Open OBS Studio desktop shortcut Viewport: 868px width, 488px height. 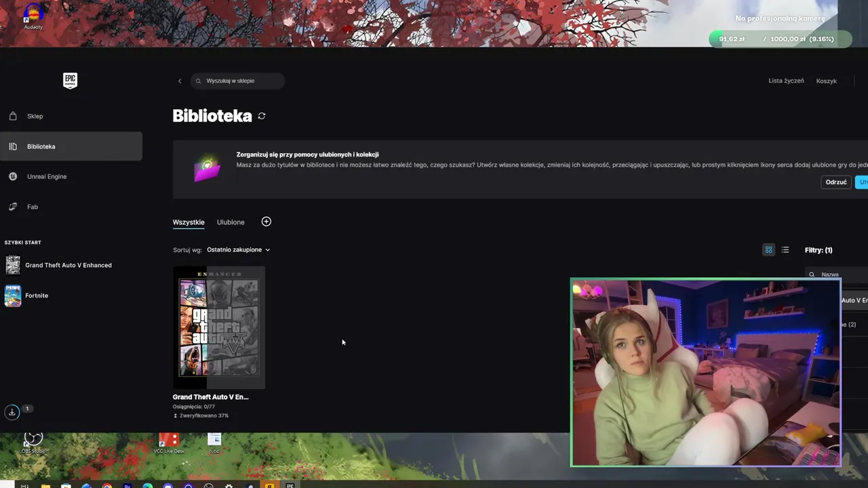(x=33, y=443)
